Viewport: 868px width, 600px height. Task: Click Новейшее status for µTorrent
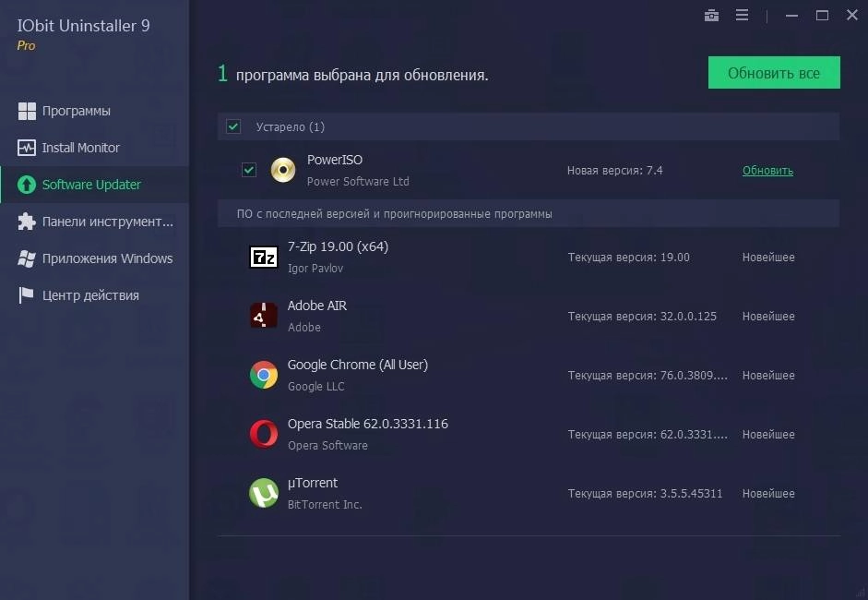(x=768, y=494)
